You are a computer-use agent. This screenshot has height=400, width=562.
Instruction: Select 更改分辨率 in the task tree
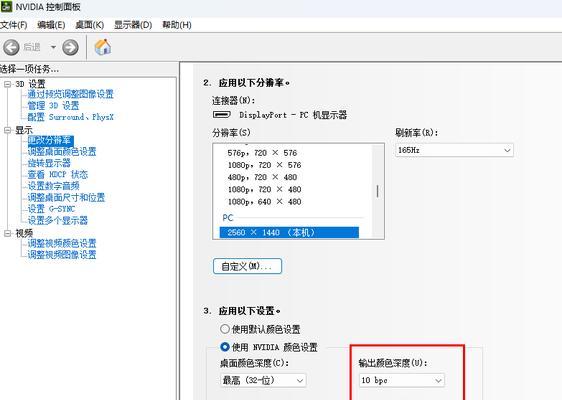pyautogui.click(x=51, y=141)
